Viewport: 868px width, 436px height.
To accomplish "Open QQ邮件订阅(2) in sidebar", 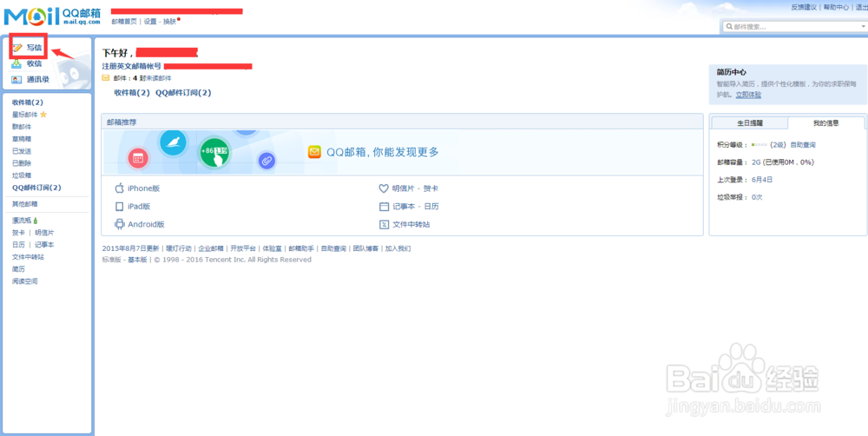I will click(x=36, y=188).
